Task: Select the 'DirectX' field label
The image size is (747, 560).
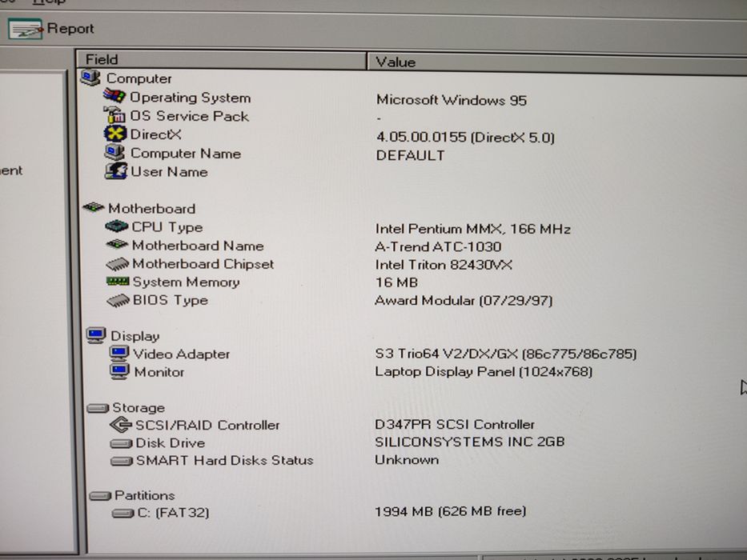Action: [155, 134]
